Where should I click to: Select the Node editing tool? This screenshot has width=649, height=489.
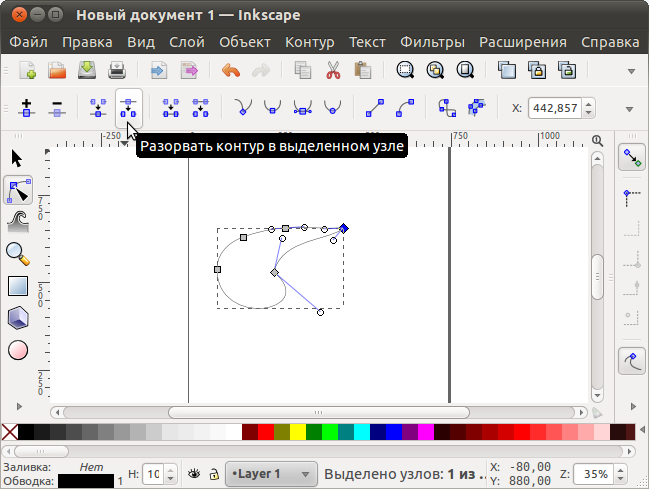click(18, 190)
